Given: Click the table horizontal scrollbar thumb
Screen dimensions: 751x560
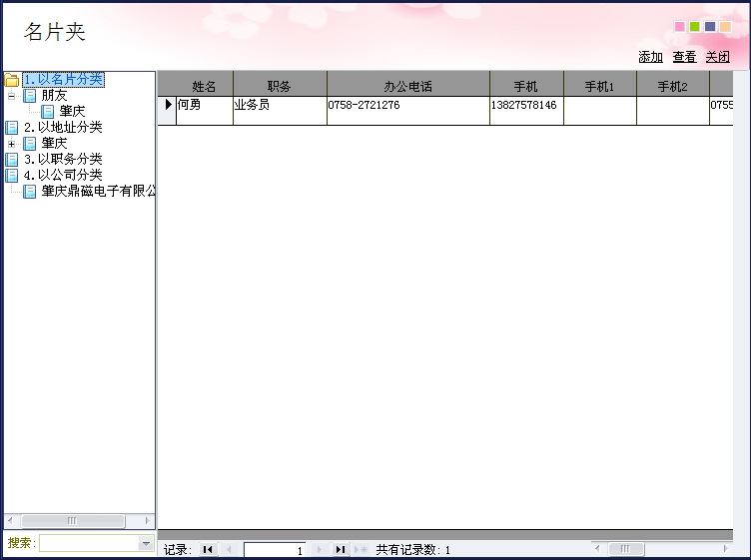Looking at the screenshot, I should click(626, 548).
